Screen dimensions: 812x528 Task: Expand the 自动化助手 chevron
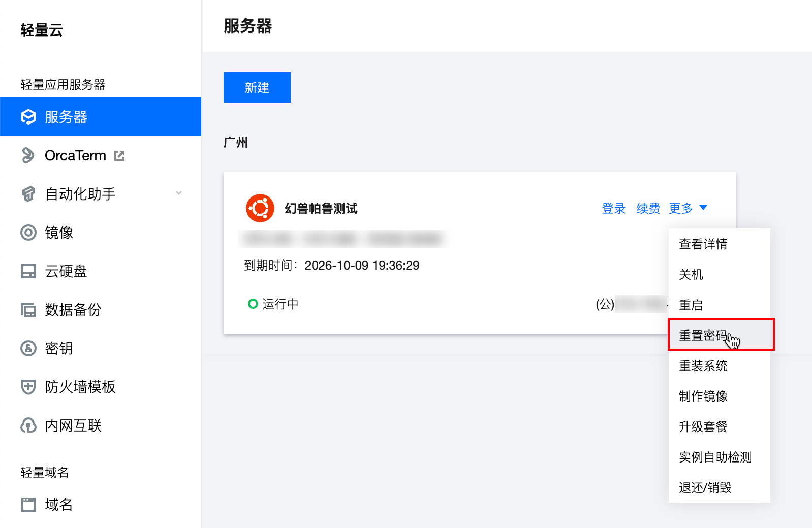(179, 193)
